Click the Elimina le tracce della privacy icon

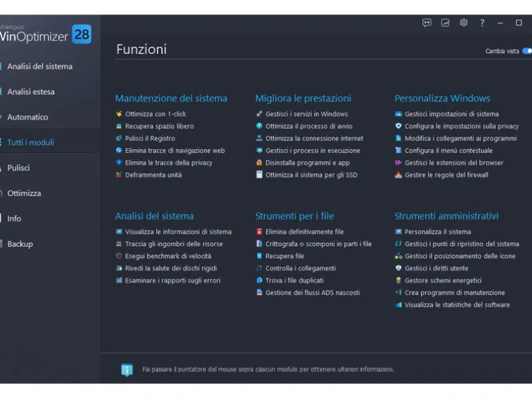(119, 163)
